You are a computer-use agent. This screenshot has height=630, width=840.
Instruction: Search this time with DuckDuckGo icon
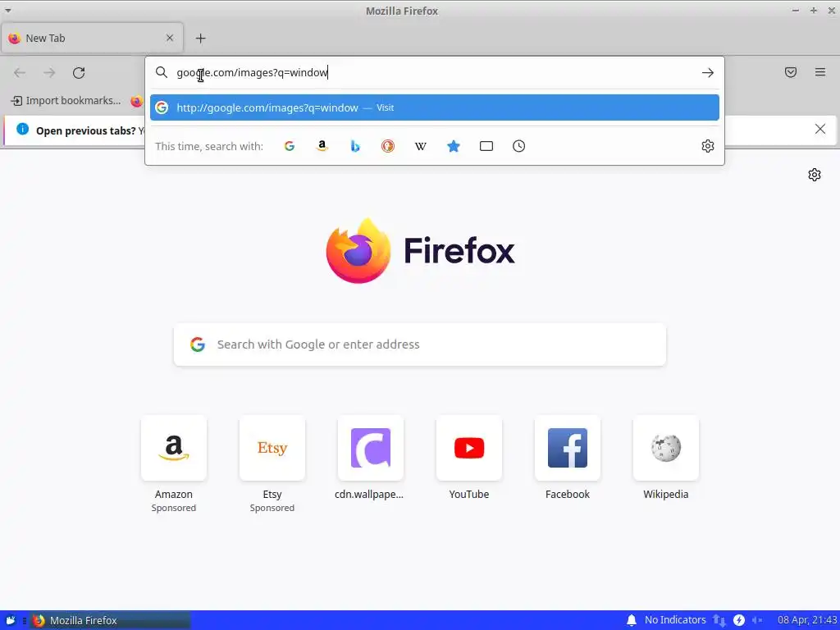[x=388, y=146]
